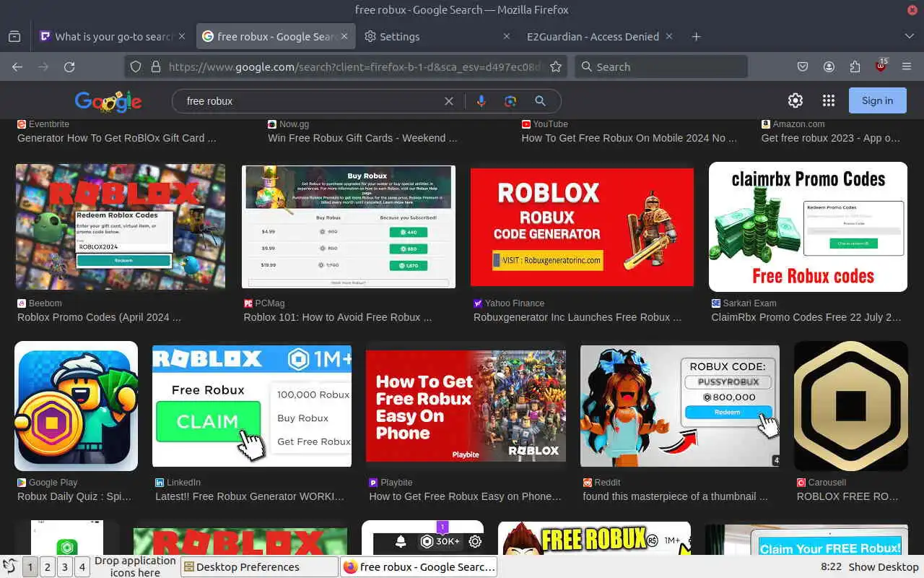Open the Firefox hamburger menu

pyautogui.click(x=907, y=66)
